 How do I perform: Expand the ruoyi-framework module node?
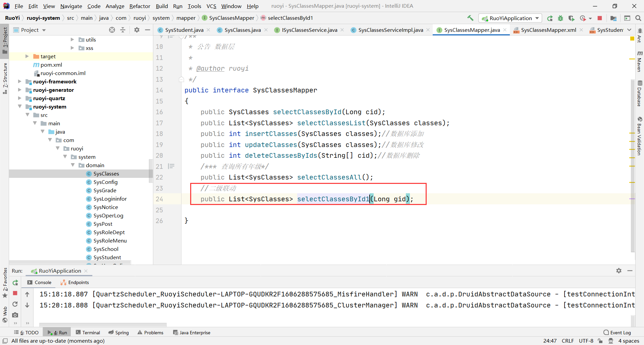tap(19, 81)
